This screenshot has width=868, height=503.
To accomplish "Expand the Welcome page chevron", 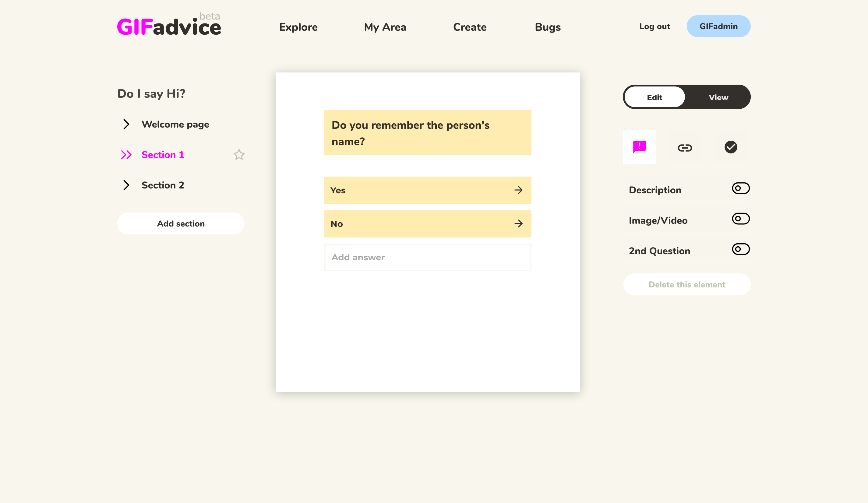I will pos(126,124).
